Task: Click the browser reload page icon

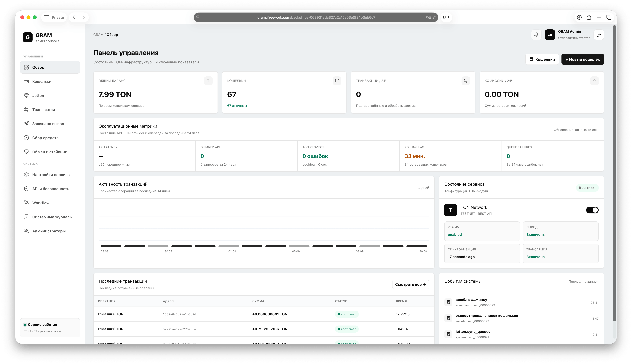Action: point(435,17)
